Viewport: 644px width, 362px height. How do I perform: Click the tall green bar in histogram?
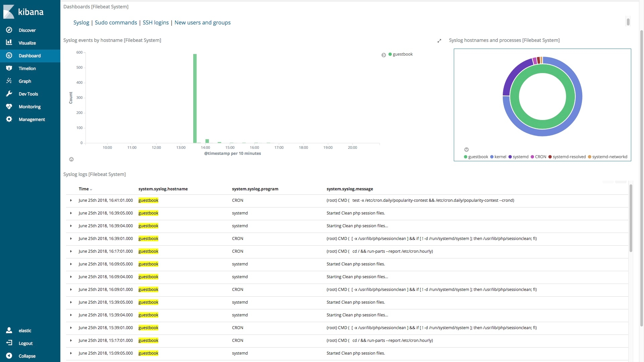tap(195, 99)
